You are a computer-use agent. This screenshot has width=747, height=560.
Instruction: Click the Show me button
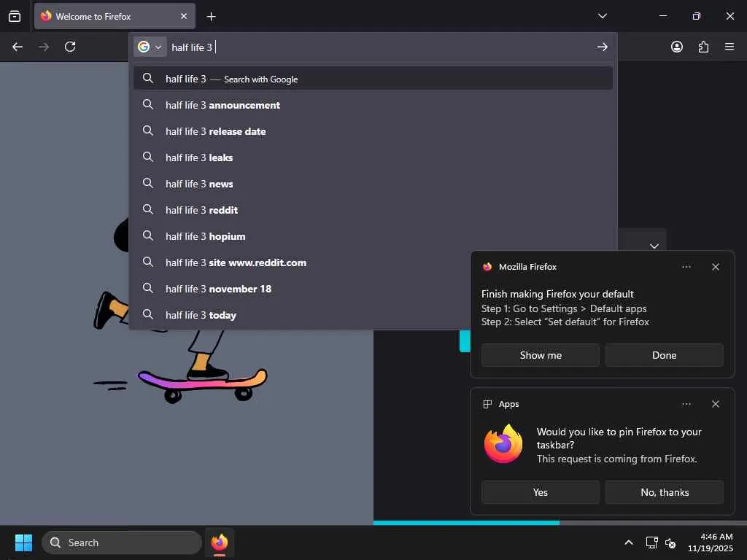[x=541, y=355]
